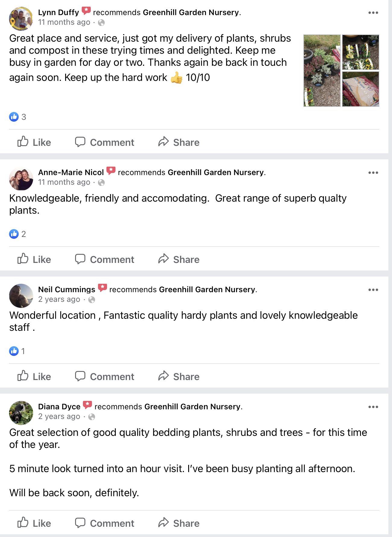View the single like reaction on Neil's post
The height and width of the screenshot is (537, 392).
pyautogui.click(x=17, y=351)
